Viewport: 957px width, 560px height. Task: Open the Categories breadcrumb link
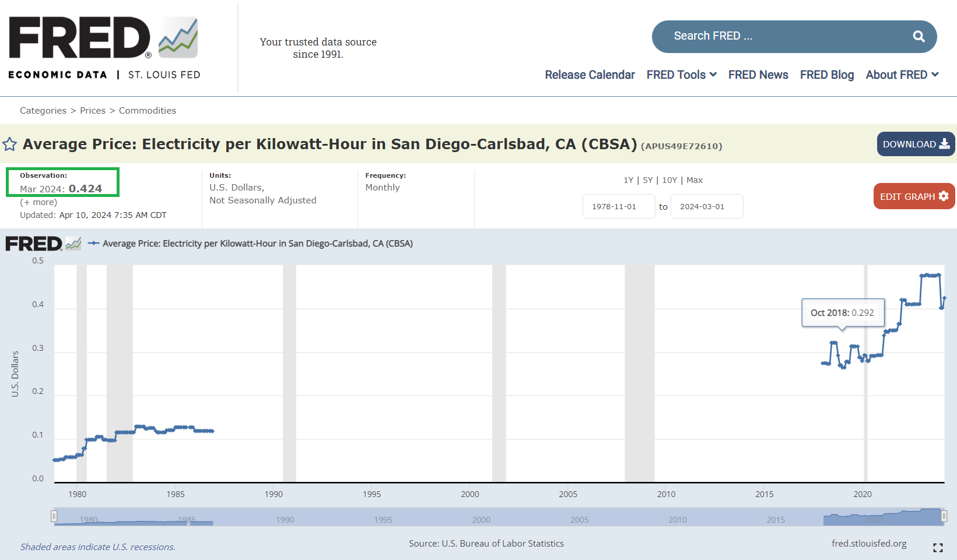coord(43,111)
